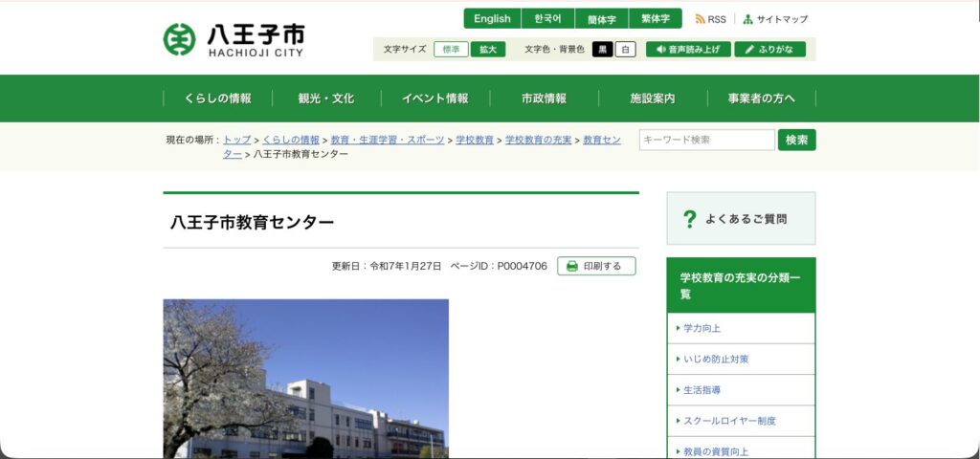Switch language to English
The height and width of the screenshot is (459, 980).
click(492, 19)
